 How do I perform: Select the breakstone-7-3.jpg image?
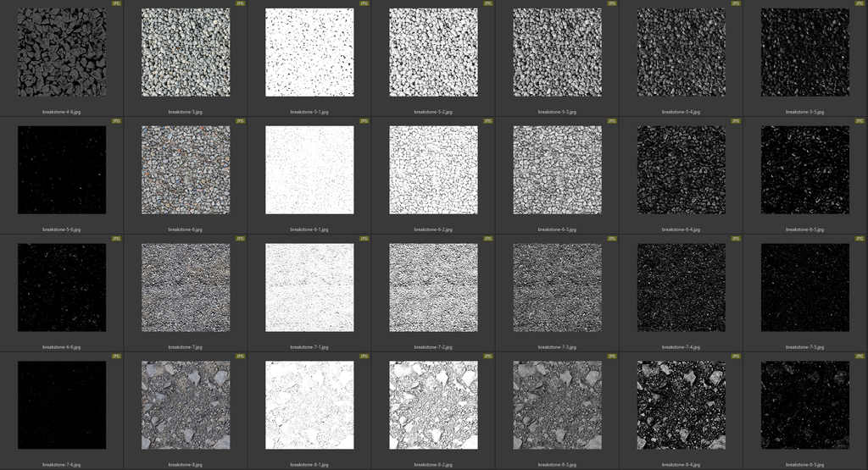[x=557, y=288]
